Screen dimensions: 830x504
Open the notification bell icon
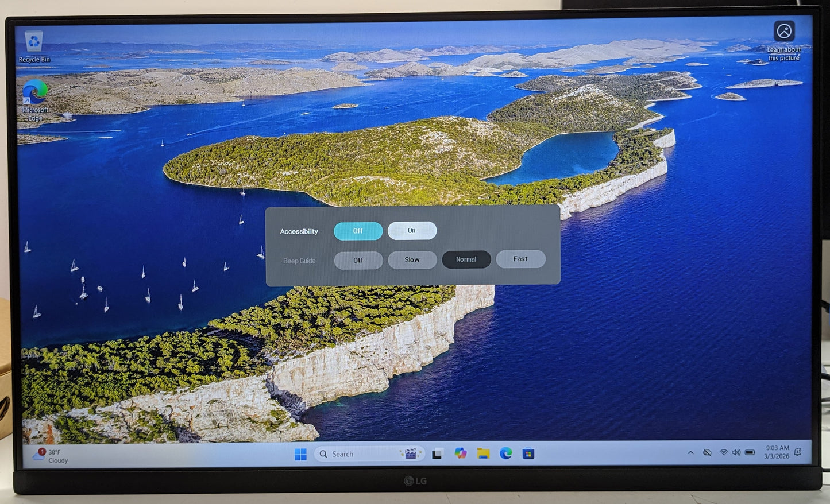coord(798,452)
